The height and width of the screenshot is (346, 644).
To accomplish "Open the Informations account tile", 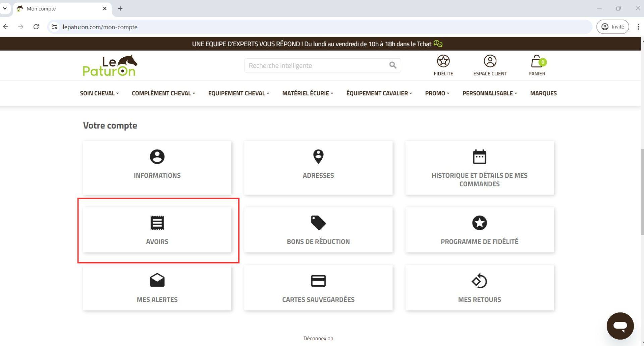I will 157,168.
